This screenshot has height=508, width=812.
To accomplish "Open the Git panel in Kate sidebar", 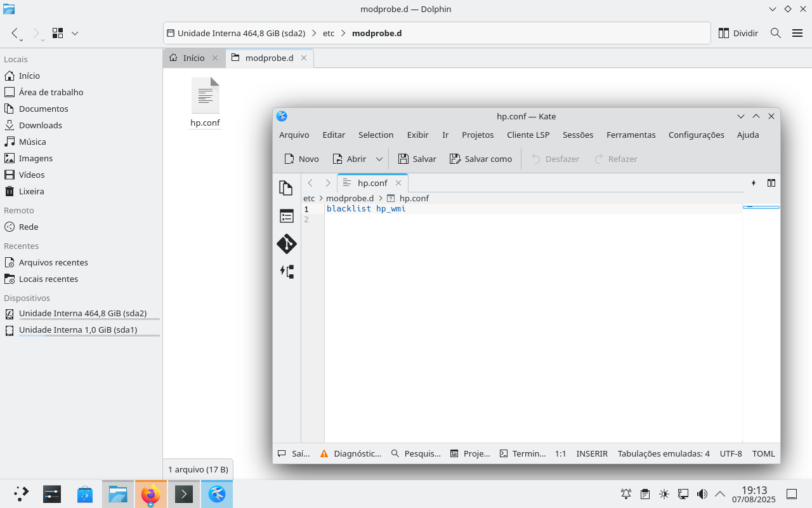I will tap(287, 244).
